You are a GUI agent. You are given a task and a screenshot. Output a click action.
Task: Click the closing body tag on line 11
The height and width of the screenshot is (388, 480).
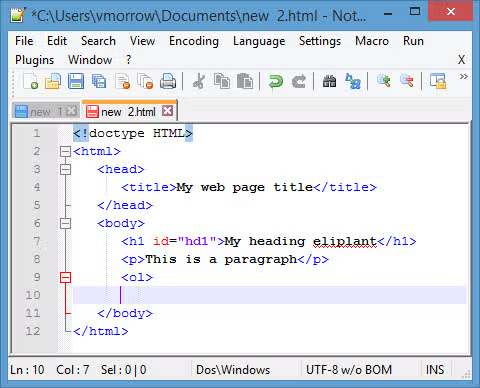(x=125, y=313)
